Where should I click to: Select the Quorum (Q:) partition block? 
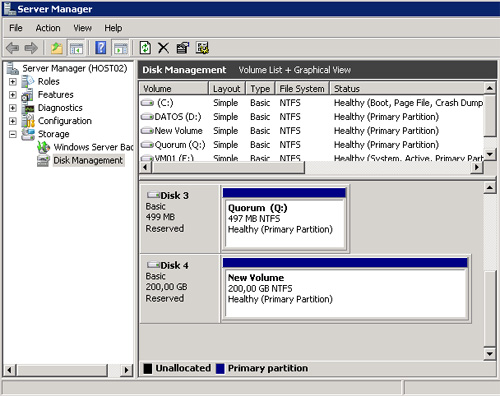pos(284,218)
